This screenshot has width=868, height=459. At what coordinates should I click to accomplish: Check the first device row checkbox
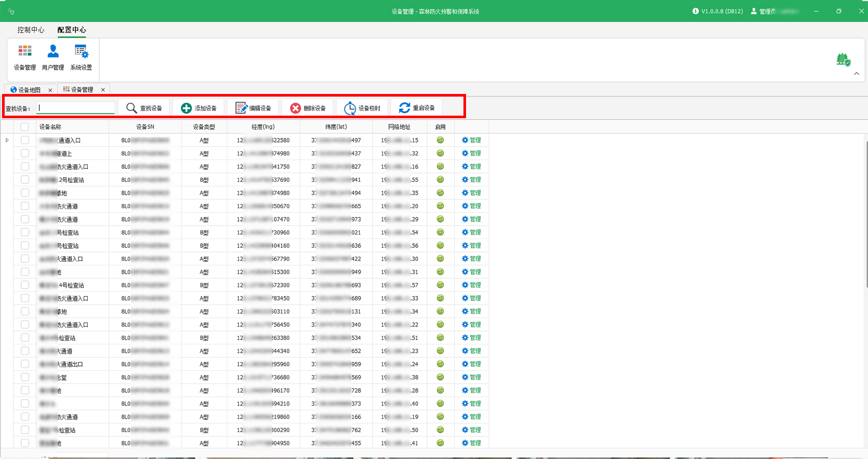pyautogui.click(x=25, y=140)
